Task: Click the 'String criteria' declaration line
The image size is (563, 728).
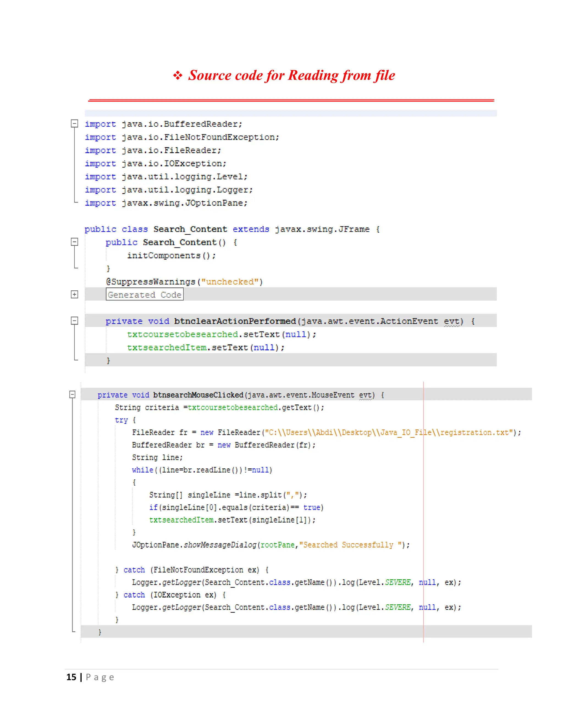Action: pyautogui.click(x=219, y=408)
